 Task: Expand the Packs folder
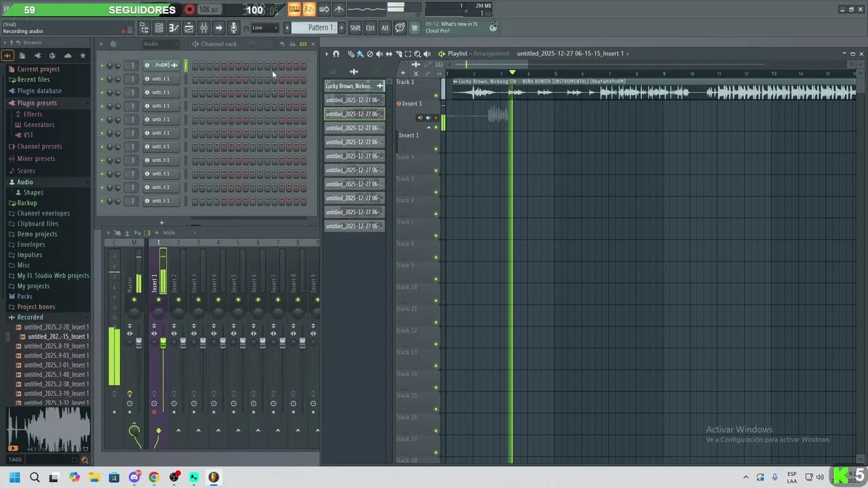coord(24,296)
